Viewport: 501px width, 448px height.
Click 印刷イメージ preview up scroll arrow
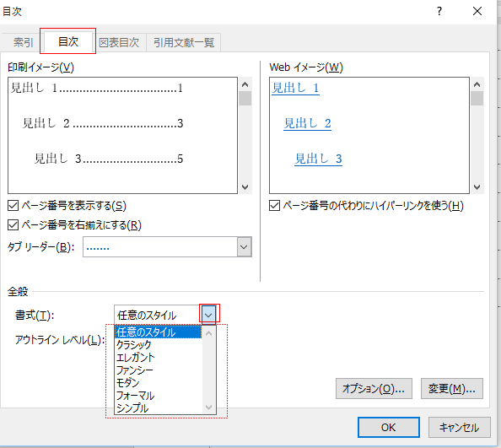tap(245, 84)
